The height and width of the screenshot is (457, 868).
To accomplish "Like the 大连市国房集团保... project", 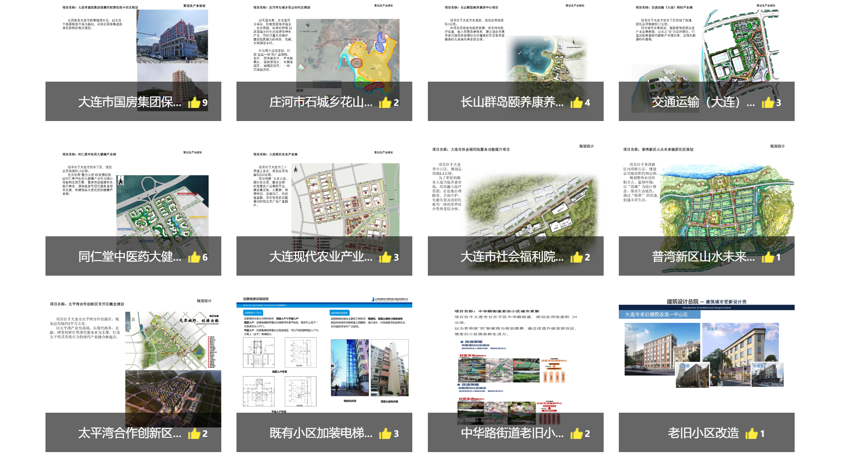I will click(x=194, y=102).
